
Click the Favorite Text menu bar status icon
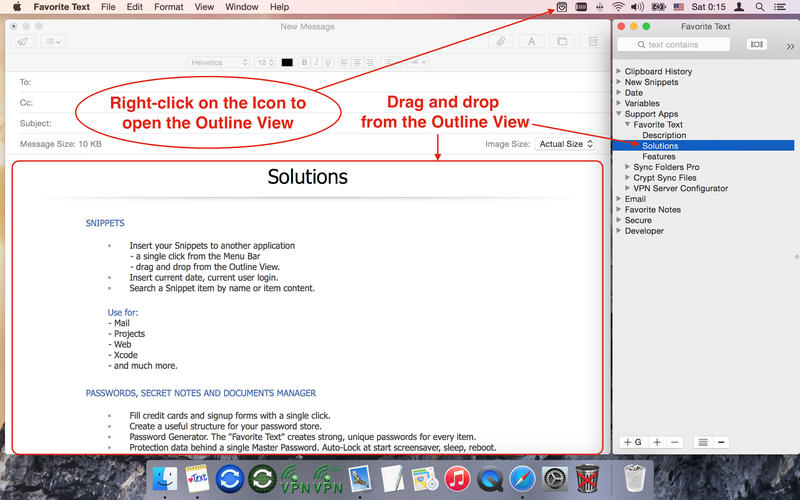pyautogui.click(x=561, y=7)
